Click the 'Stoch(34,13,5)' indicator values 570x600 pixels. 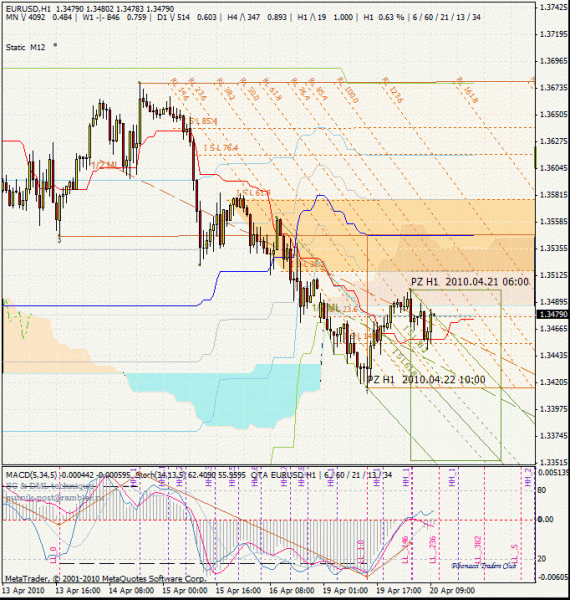tap(191, 475)
